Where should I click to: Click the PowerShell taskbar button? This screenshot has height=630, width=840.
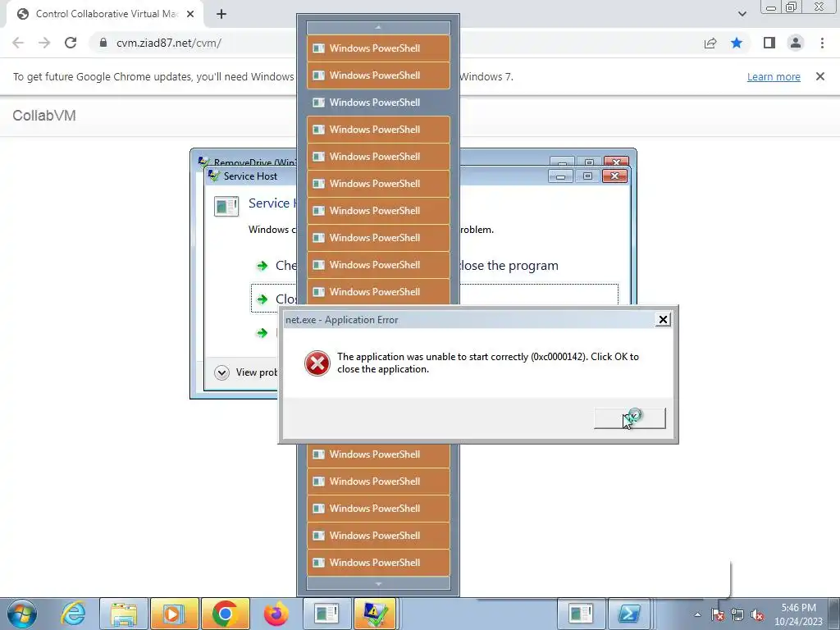[631, 614]
